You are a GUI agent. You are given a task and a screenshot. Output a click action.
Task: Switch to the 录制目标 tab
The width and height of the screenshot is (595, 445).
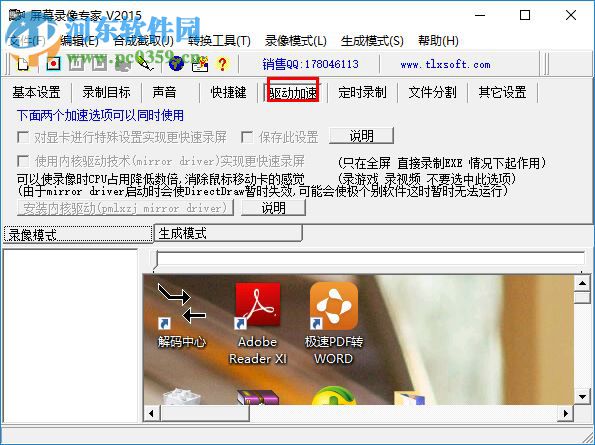coord(107,92)
